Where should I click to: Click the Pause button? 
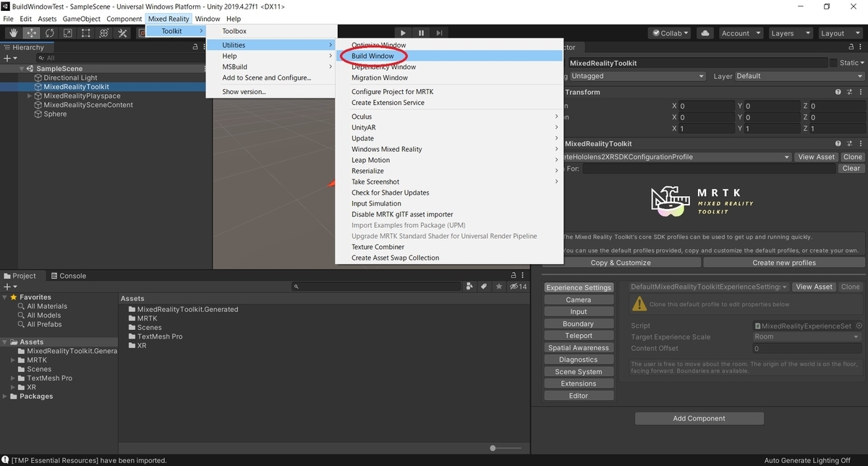421,33
